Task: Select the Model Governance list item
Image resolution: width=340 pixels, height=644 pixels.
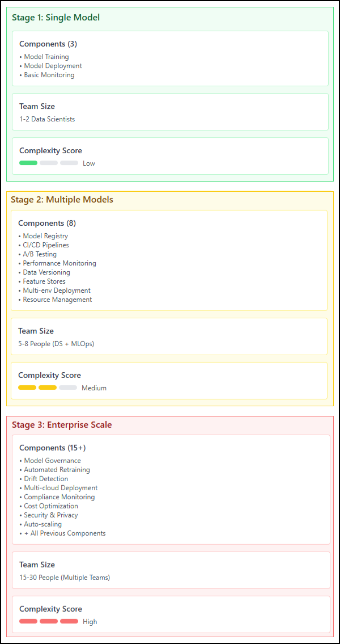Action: [x=50, y=461]
